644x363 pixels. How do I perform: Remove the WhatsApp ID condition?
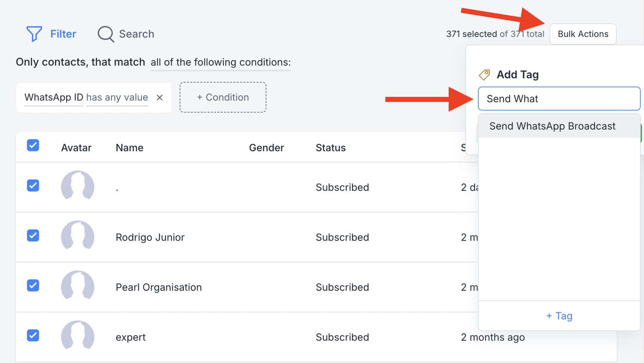click(160, 98)
